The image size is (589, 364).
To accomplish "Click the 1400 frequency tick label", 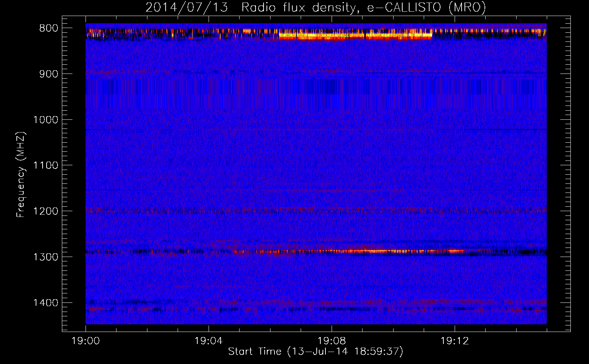I will [46, 303].
